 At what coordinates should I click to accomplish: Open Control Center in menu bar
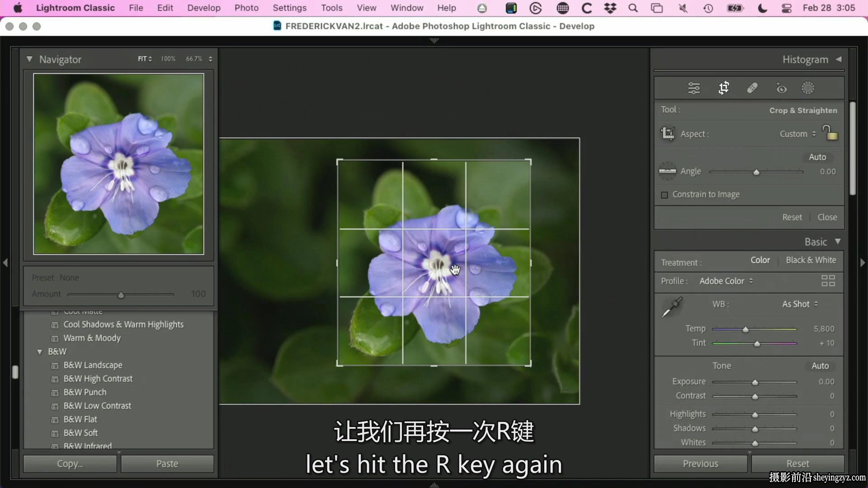[787, 8]
